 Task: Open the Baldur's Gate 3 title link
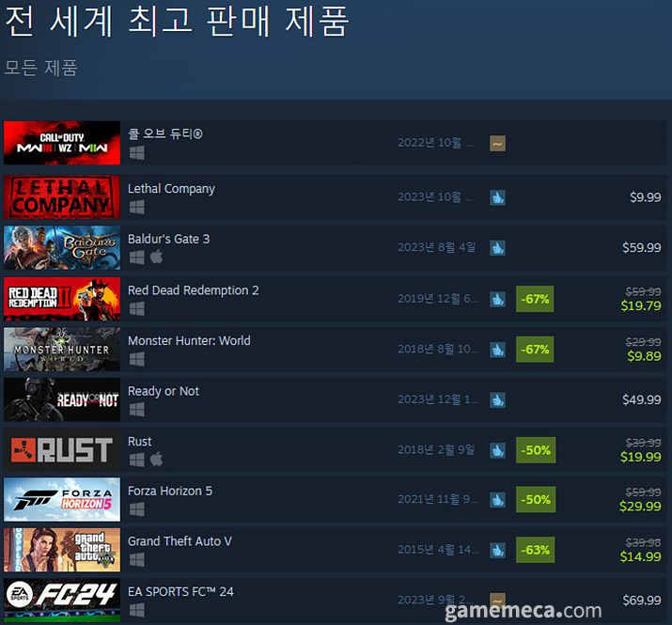[x=169, y=239]
